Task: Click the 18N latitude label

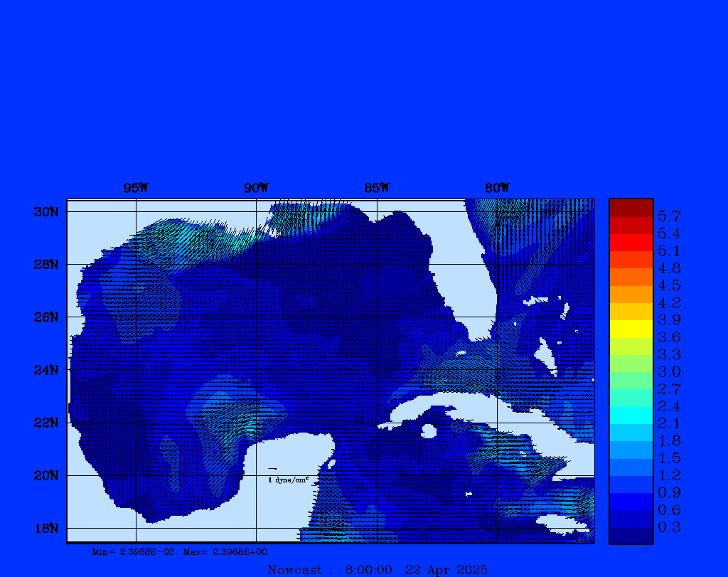Action: click(x=45, y=528)
